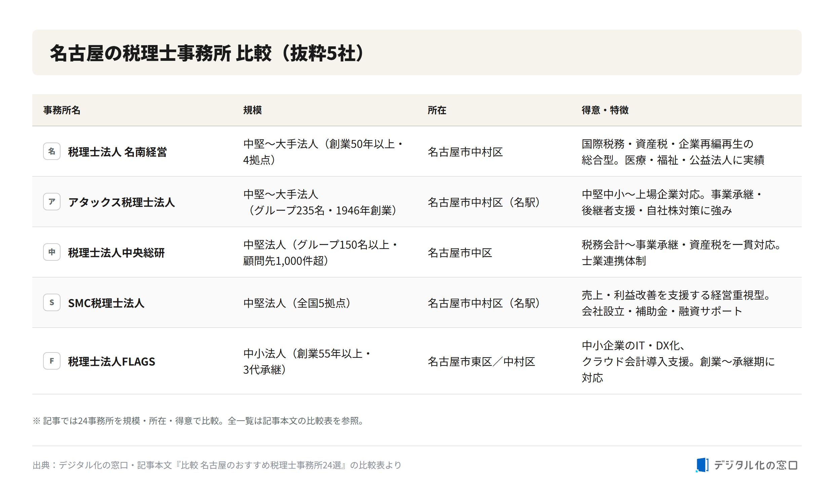The width and height of the screenshot is (834, 504).
Task: Click the ア badge icon beside アタックス
Action: click(x=52, y=202)
